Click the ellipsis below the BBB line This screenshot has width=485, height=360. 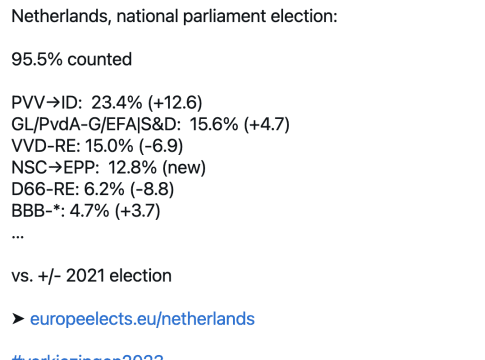[17, 237]
